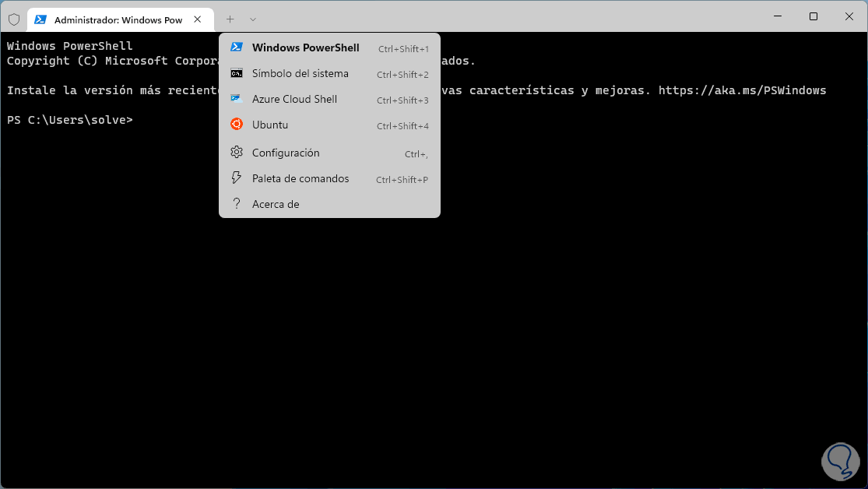Click the Command Prompt icon beside Símbolo del sistema

point(237,73)
